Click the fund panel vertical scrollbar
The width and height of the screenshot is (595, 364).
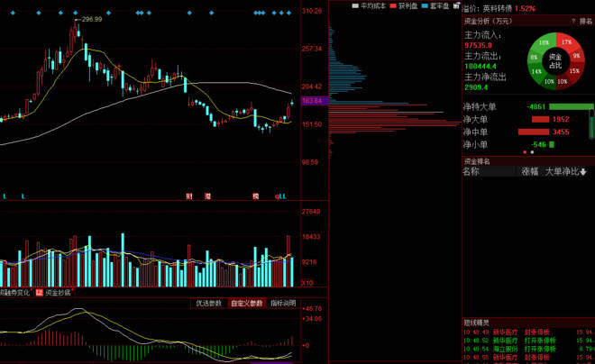click(x=591, y=123)
